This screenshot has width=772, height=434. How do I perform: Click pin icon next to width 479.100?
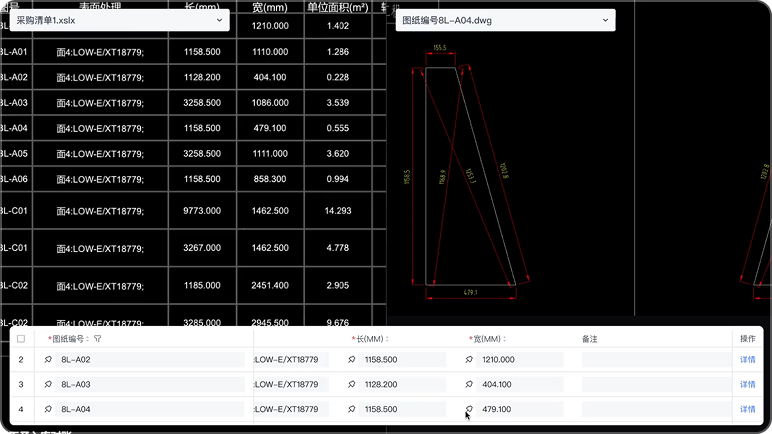pos(469,409)
